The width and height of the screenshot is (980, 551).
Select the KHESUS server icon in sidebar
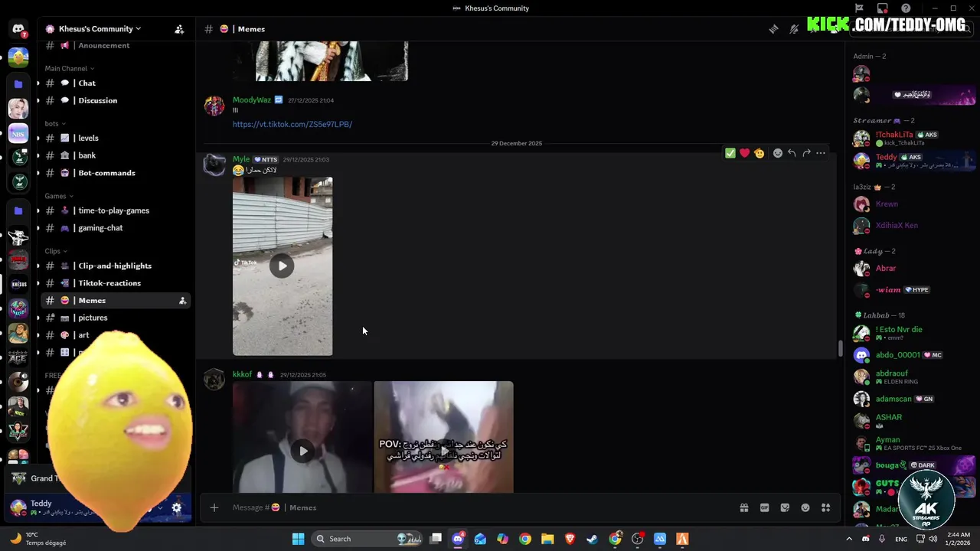18,284
